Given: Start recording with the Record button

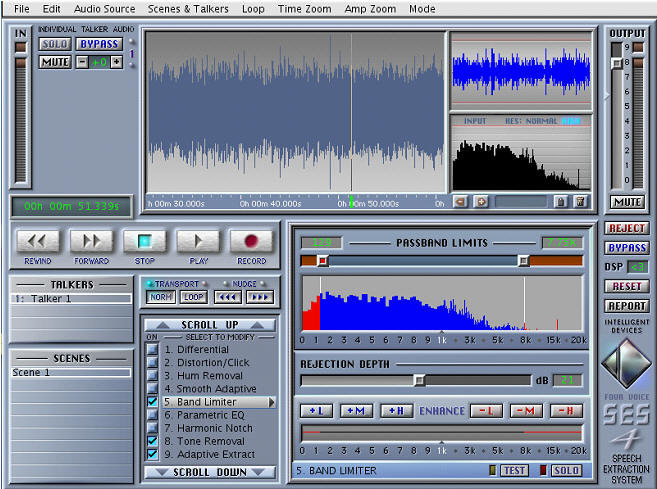Looking at the screenshot, I should coord(250,241).
